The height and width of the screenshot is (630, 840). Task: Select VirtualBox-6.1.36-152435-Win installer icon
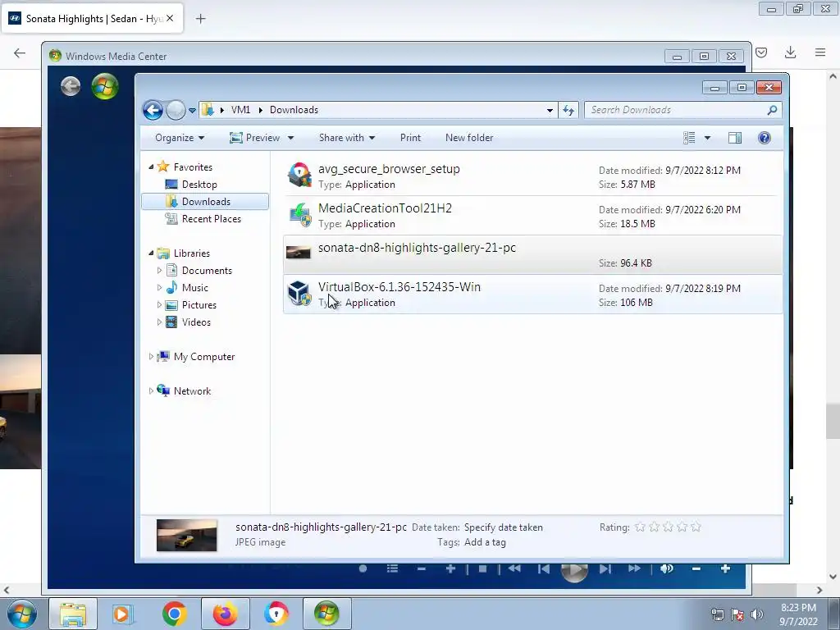(x=299, y=293)
